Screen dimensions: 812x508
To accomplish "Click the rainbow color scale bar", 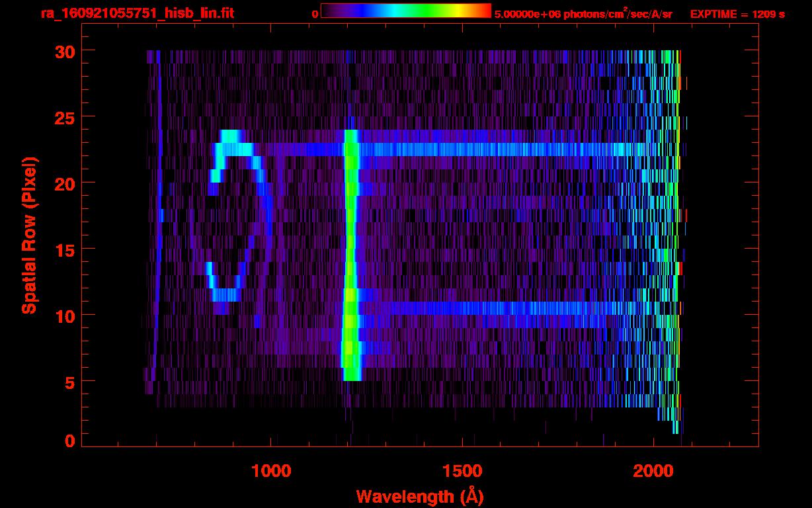I will (x=406, y=11).
